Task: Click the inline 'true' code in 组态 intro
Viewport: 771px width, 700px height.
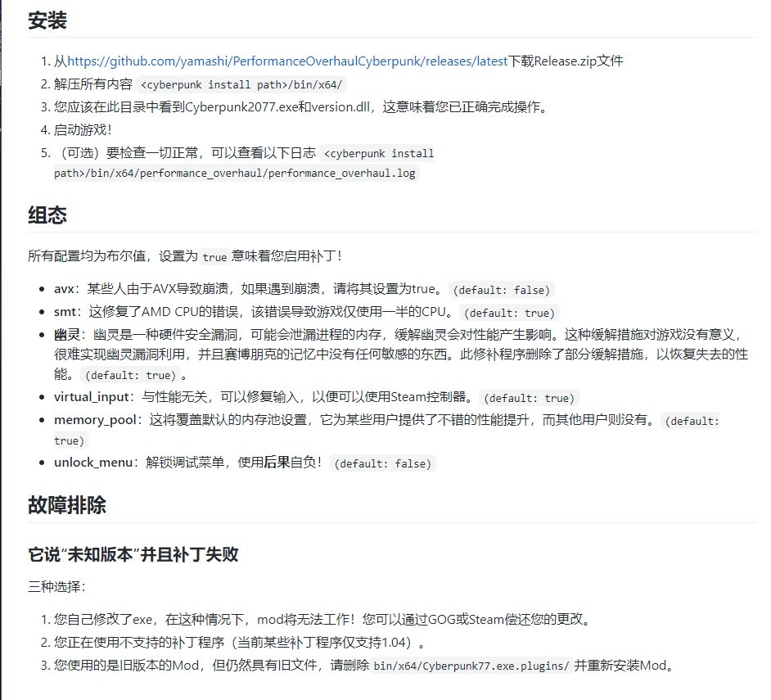Action: 214,257
